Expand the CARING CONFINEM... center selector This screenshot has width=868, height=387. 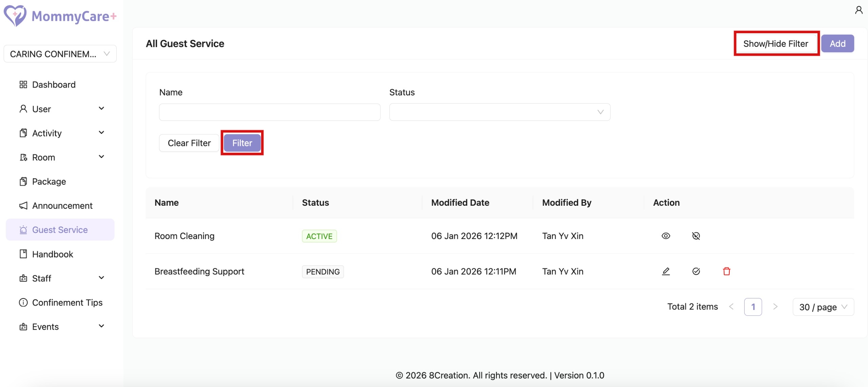(60, 54)
